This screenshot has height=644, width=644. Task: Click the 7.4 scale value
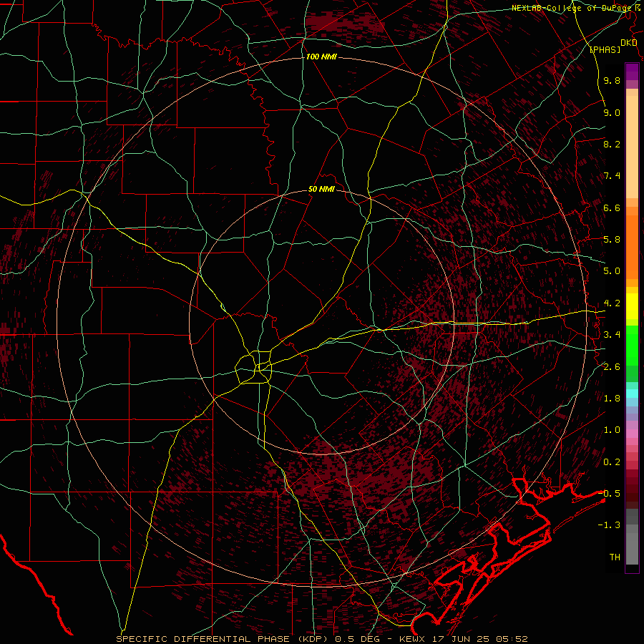pos(612,176)
